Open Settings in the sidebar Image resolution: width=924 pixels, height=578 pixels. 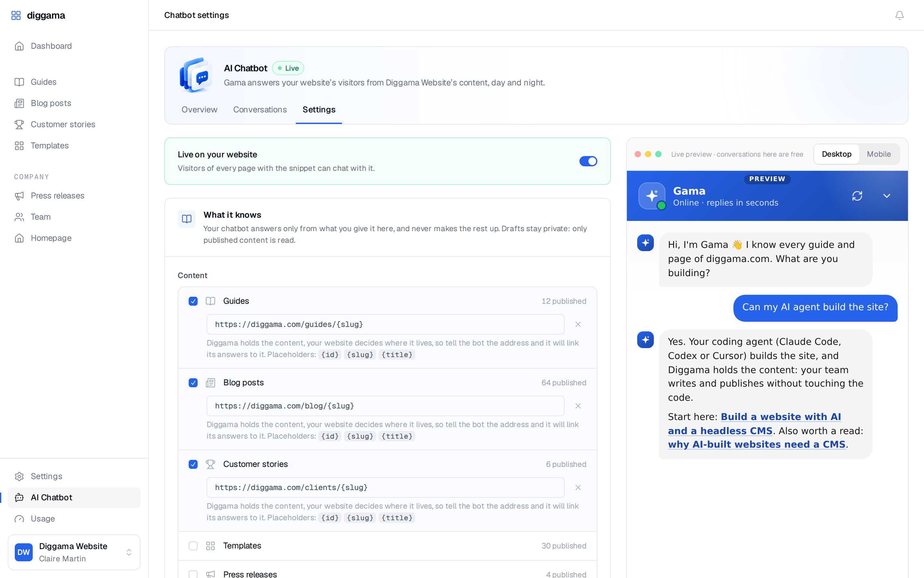[74, 476]
